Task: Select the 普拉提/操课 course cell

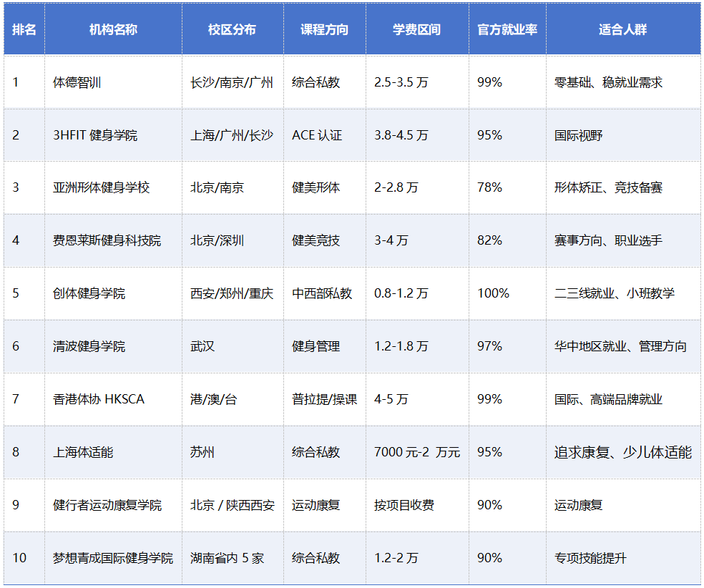Action: [325, 399]
